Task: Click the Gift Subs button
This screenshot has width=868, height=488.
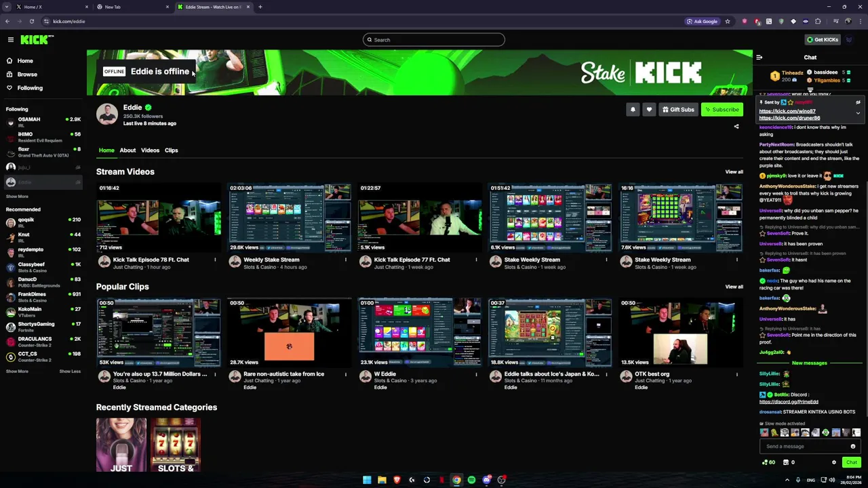Action: pyautogui.click(x=678, y=110)
